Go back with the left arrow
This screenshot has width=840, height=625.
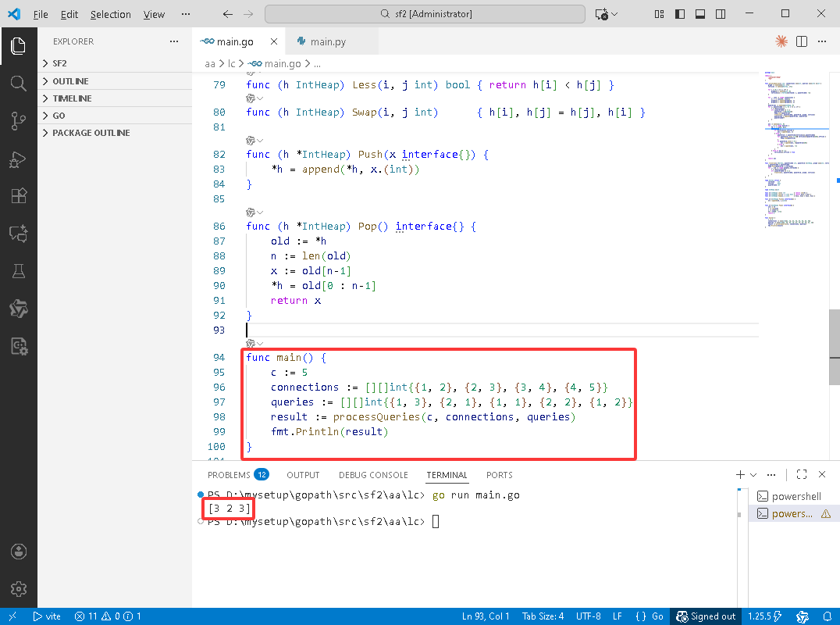tap(228, 14)
